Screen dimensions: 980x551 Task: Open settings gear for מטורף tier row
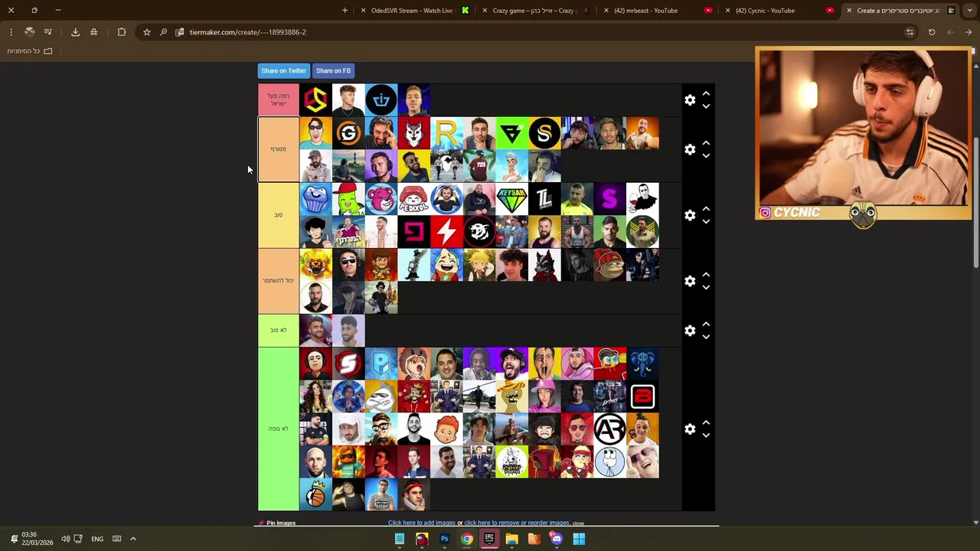click(x=690, y=150)
